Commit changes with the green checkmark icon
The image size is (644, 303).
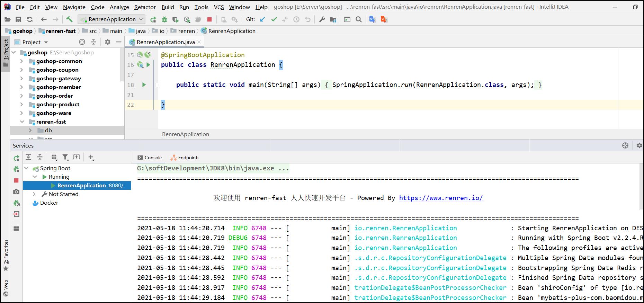pyautogui.click(x=274, y=19)
